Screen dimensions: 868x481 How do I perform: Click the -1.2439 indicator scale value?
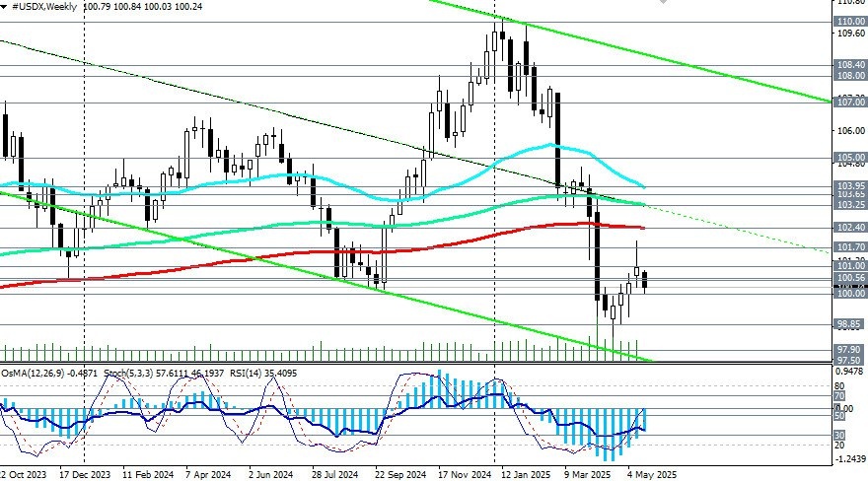coord(851,459)
